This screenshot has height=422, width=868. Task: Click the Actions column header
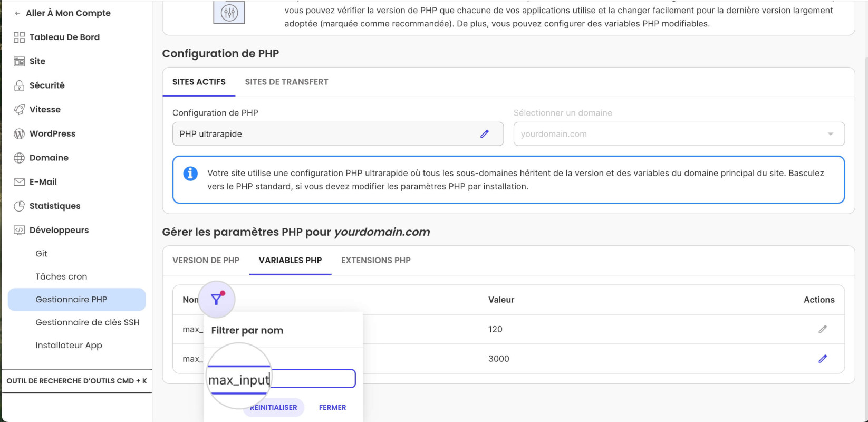point(819,300)
